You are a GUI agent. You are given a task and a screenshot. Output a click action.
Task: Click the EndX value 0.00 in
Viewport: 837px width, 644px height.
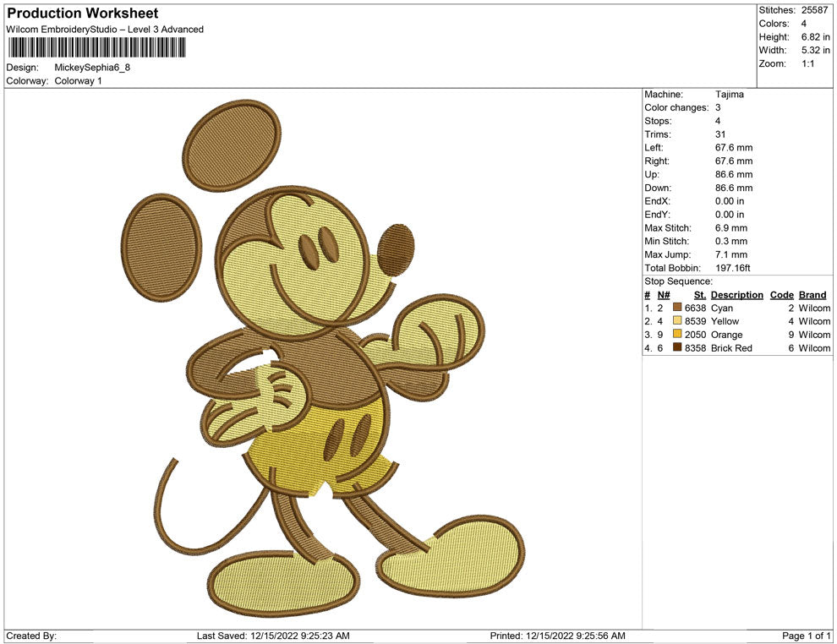click(x=730, y=201)
